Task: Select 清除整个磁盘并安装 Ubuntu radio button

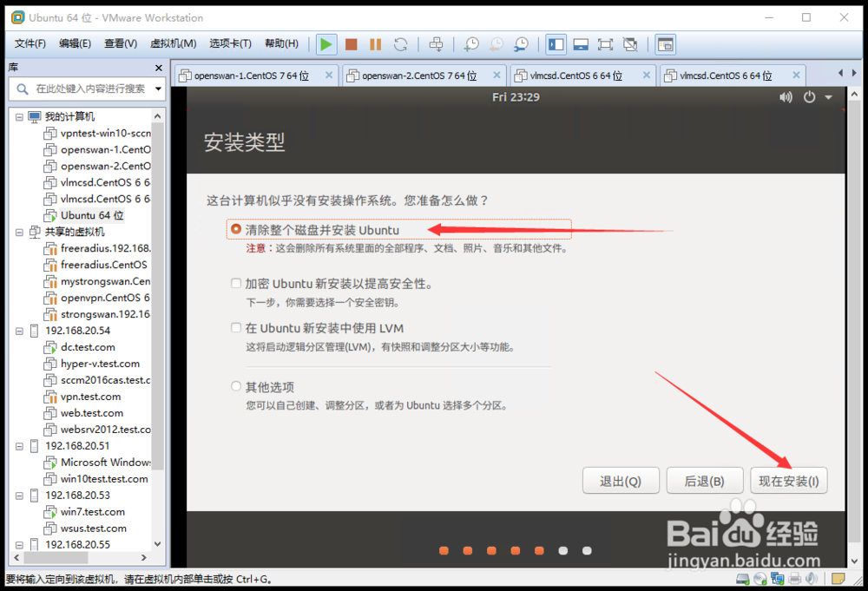Action: point(236,228)
